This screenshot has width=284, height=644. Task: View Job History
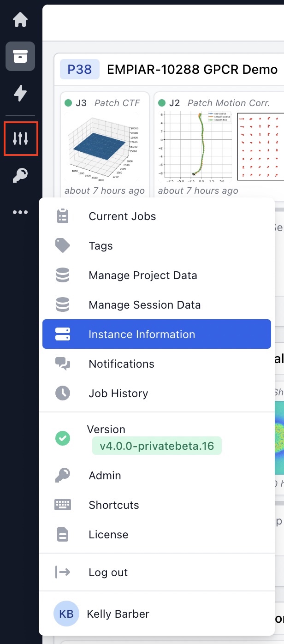click(x=118, y=394)
